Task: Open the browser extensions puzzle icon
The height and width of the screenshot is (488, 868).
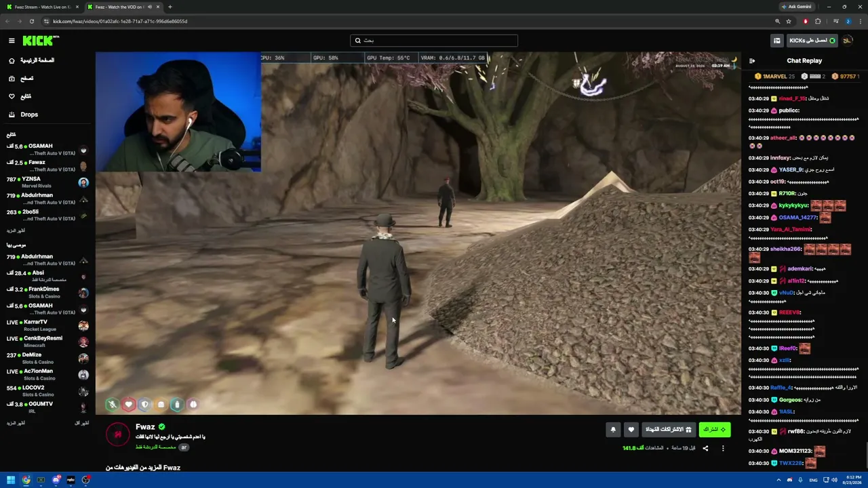Action: click(818, 21)
